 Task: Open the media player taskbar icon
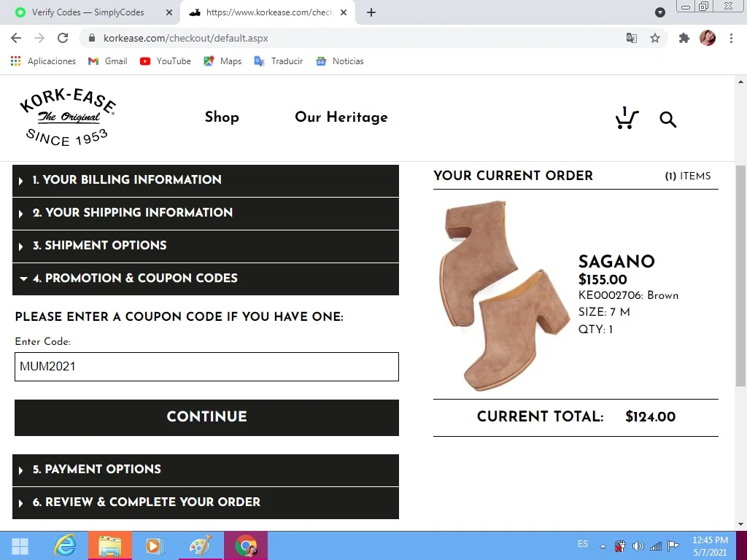click(154, 545)
